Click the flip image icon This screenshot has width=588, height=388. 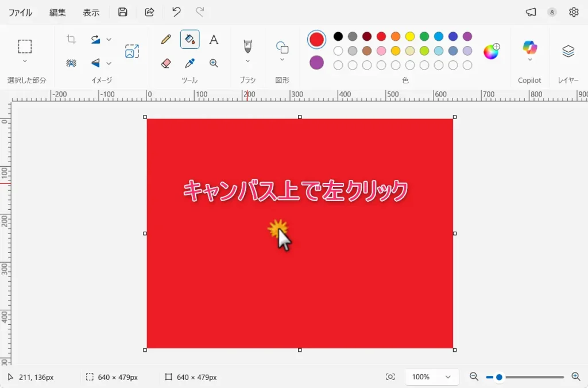96,63
